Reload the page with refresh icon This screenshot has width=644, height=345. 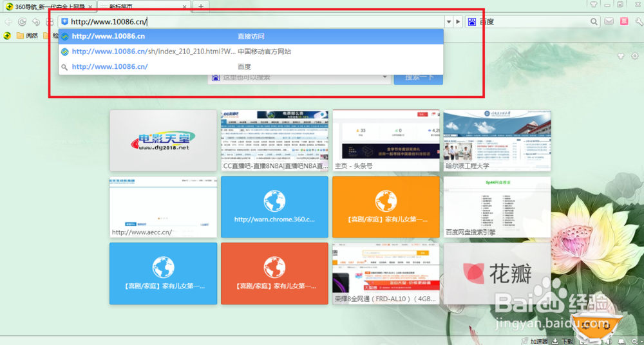point(22,22)
